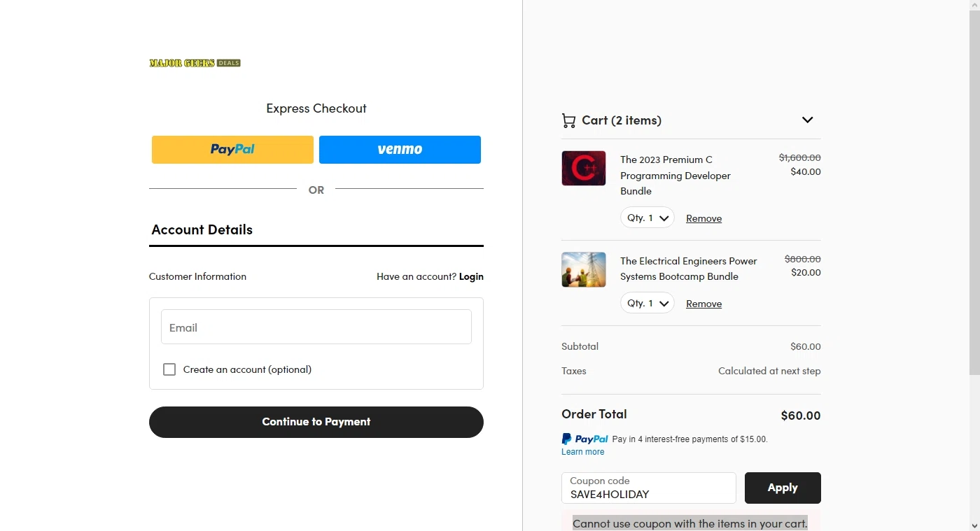Click Continue to Payment button
The height and width of the screenshot is (531, 980).
(x=316, y=422)
